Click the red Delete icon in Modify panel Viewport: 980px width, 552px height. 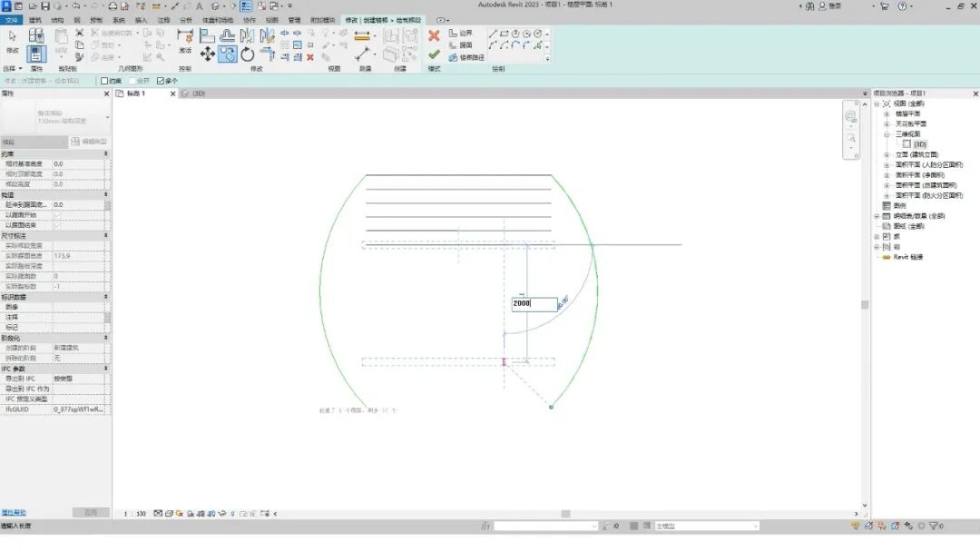coord(310,57)
